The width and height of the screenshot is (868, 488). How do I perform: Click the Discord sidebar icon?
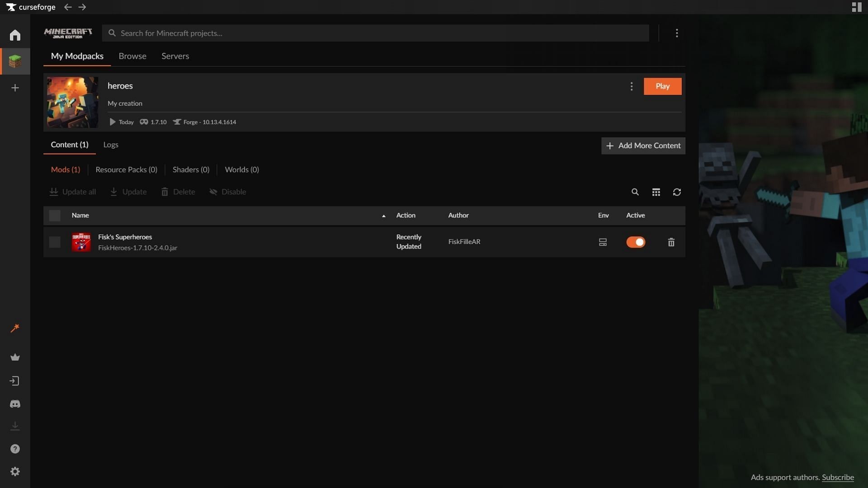point(15,404)
